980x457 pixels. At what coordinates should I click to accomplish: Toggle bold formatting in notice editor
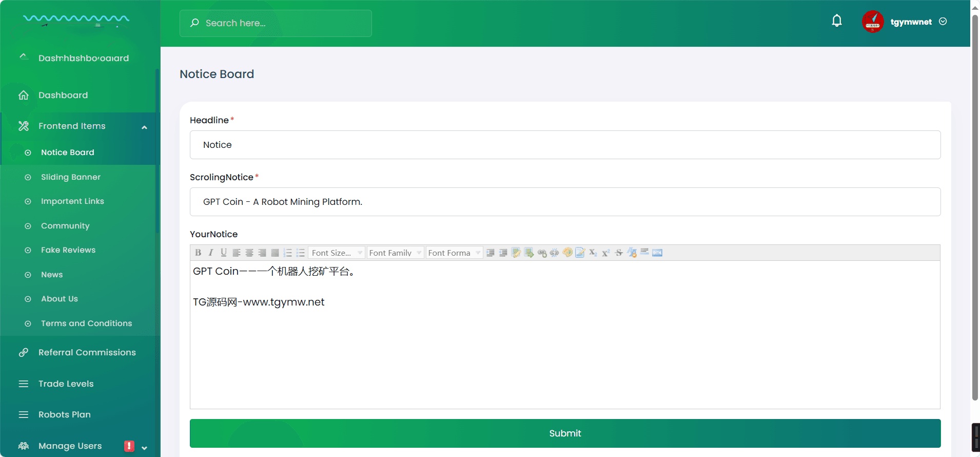(198, 253)
